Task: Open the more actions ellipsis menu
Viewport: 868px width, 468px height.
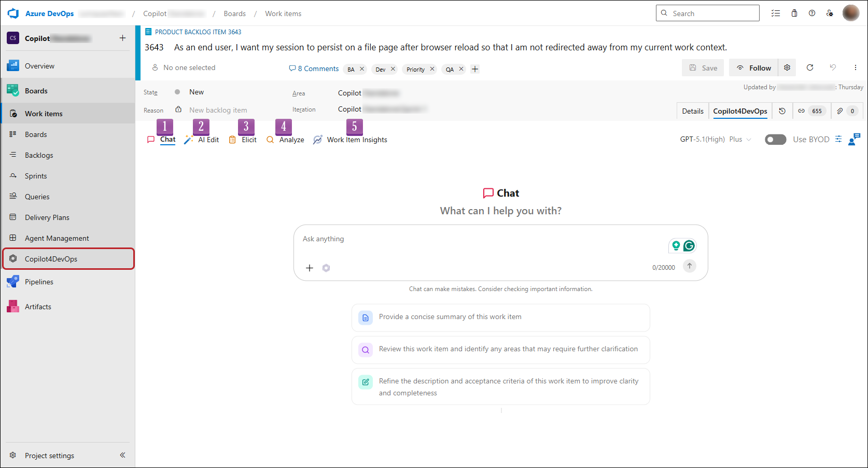Action: [x=856, y=67]
